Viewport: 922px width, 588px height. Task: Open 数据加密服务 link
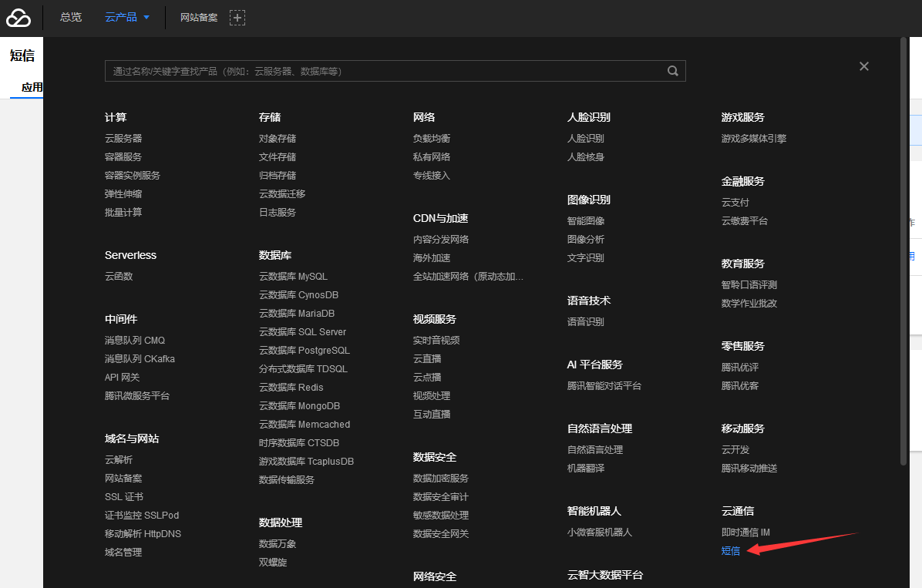coord(441,479)
